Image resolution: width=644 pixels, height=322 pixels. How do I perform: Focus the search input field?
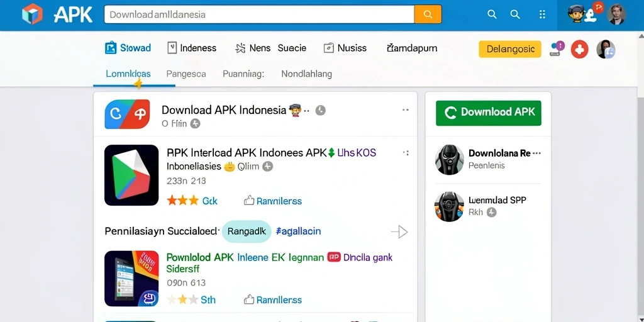pos(260,14)
